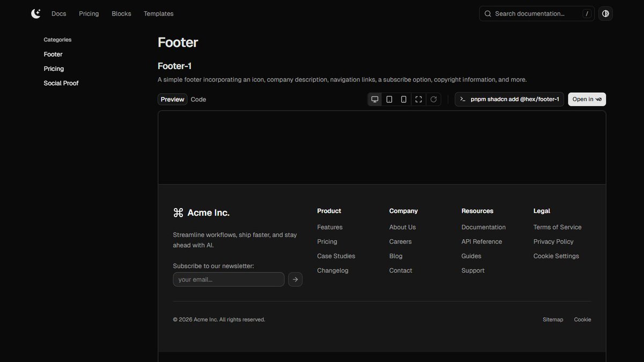The image size is (644, 362).
Task: Select Social Proof in Categories sidebar
Action: (x=61, y=83)
